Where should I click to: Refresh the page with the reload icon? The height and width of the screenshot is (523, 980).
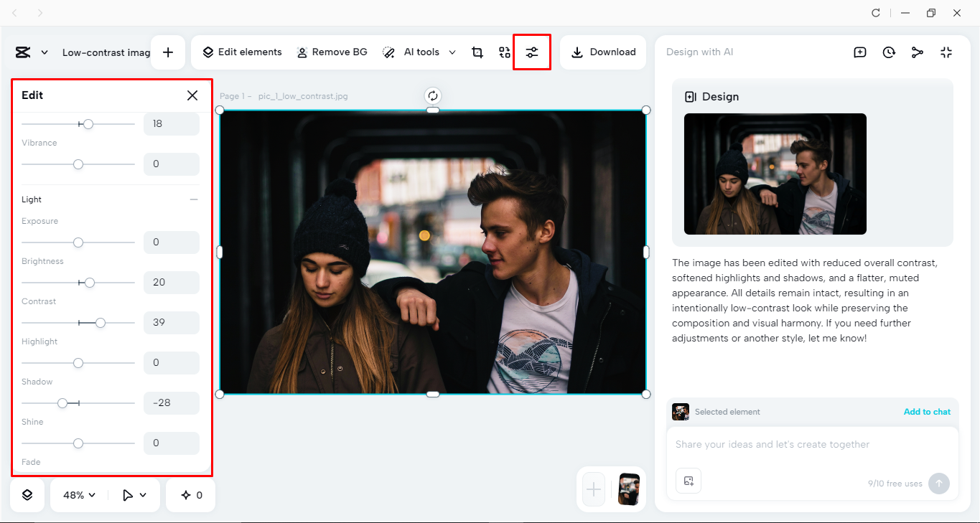tap(876, 13)
